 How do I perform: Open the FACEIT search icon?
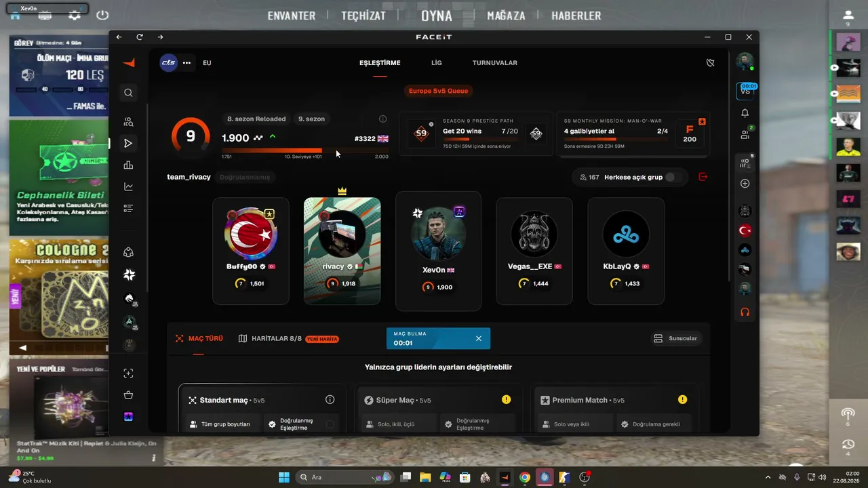point(128,93)
